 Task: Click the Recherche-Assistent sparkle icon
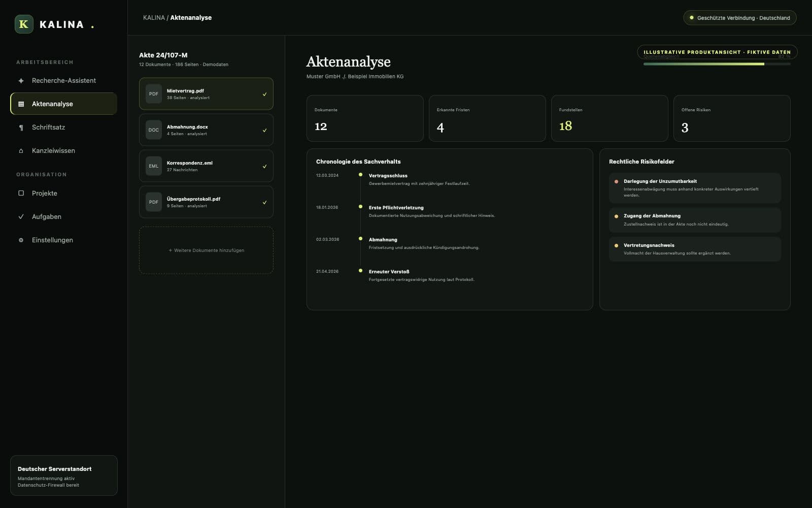[x=21, y=81]
